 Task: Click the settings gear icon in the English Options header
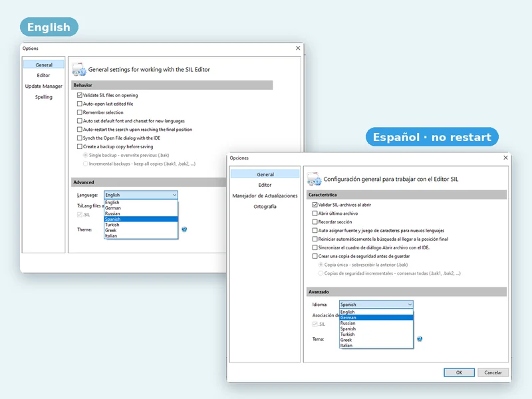(x=79, y=70)
